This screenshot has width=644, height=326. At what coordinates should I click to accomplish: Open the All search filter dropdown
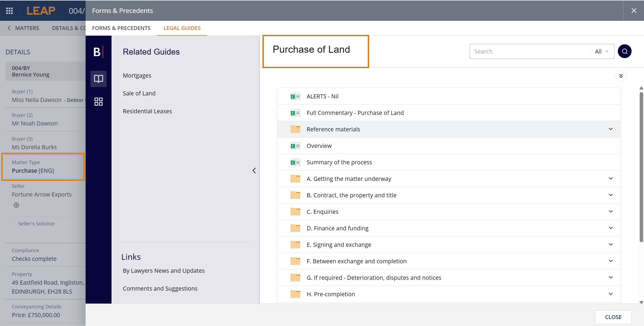(602, 51)
